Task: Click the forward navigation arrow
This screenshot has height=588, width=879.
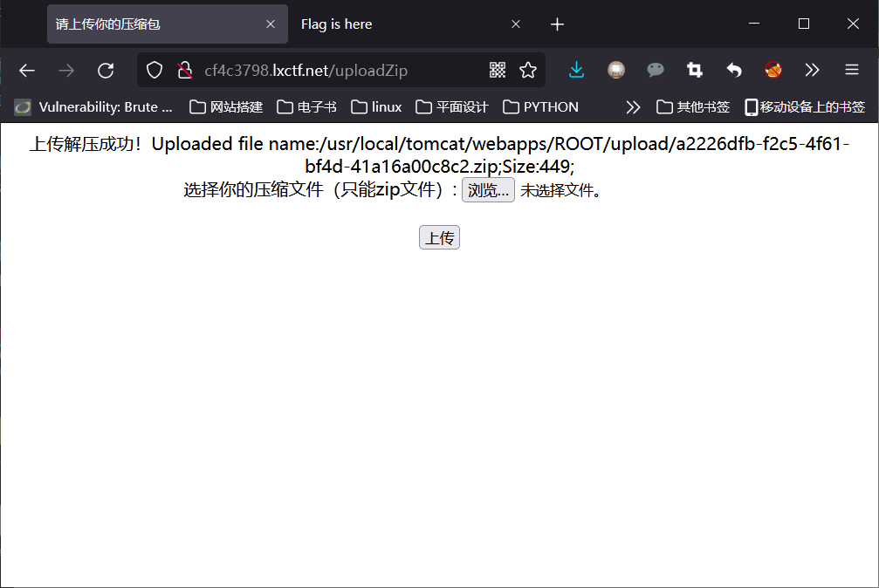Action: tap(66, 70)
